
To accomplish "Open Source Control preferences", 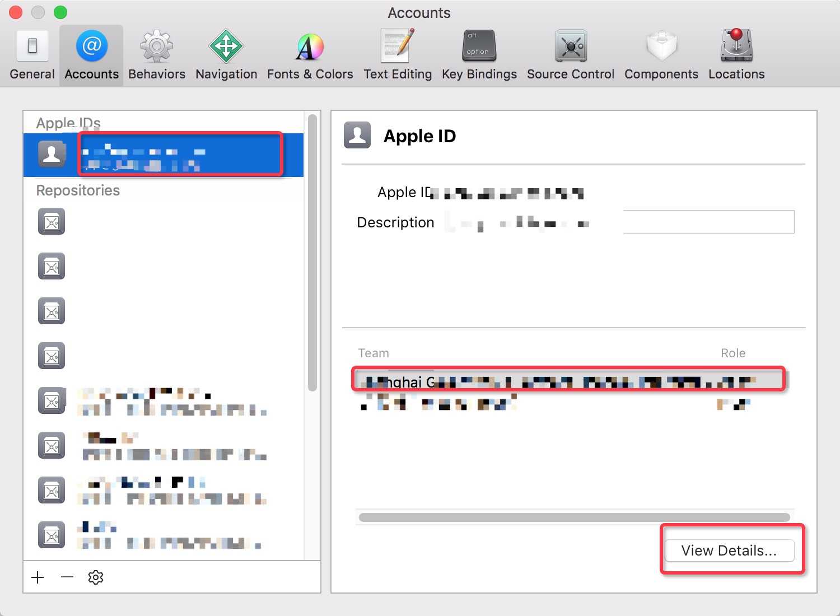I will click(x=571, y=55).
